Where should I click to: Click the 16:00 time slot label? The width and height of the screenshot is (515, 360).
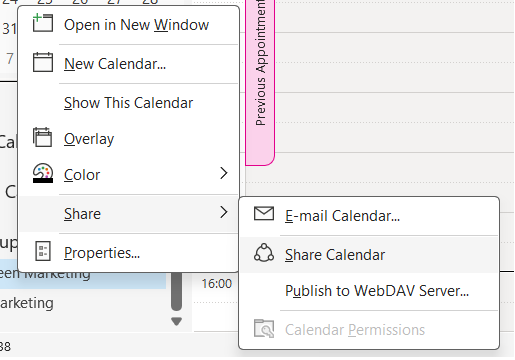tap(217, 284)
